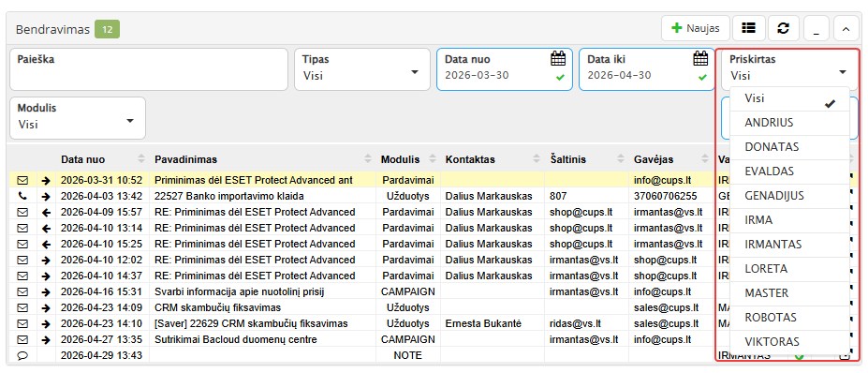
Task: Click the 'NOTE' module cell
Action: (407, 356)
